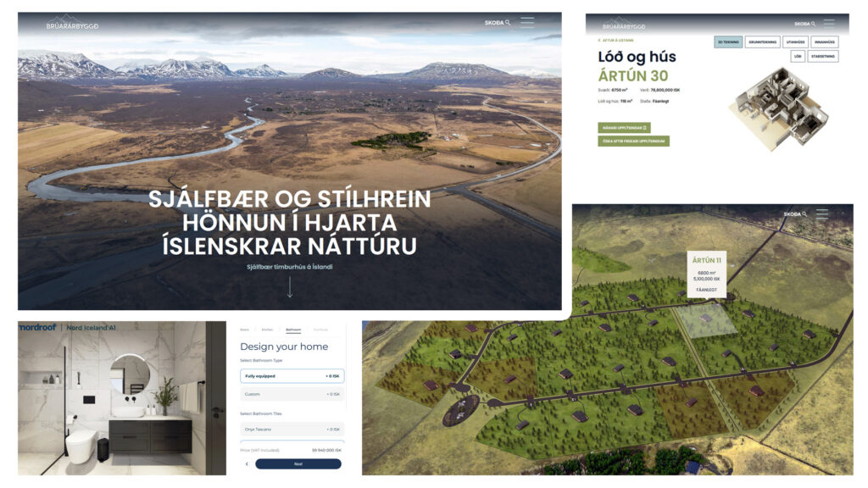This screenshot has height=488, width=868.
Task: Click the scroll-down arrow under the headline
Action: click(290, 286)
